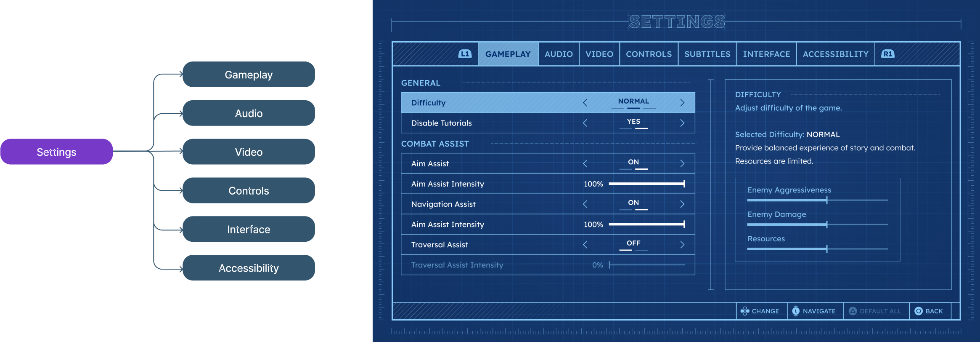Click right arrow on Difficulty row

pos(682,103)
